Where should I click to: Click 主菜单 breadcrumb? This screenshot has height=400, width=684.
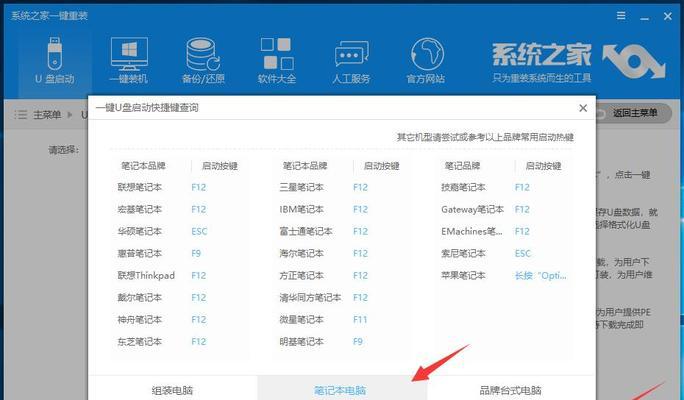point(47,115)
